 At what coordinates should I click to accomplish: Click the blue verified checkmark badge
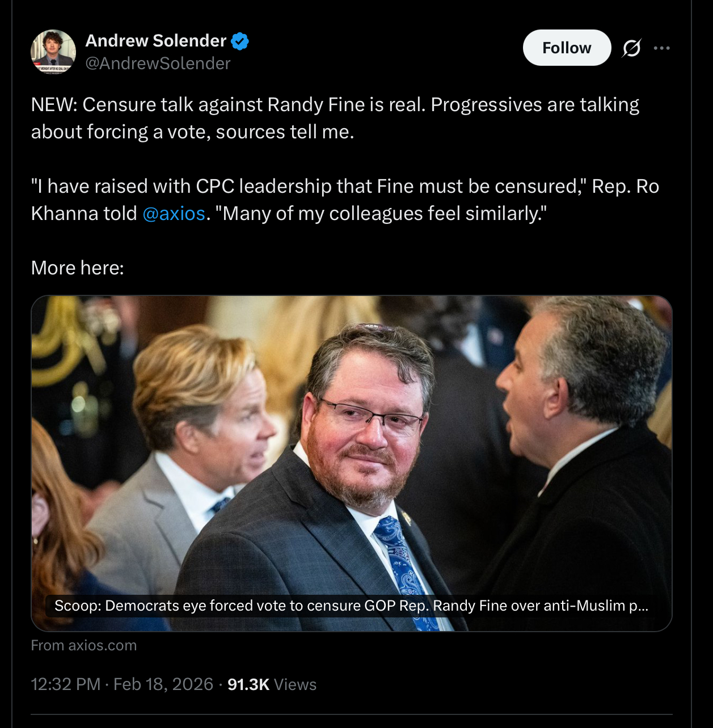(x=241, y=41)
